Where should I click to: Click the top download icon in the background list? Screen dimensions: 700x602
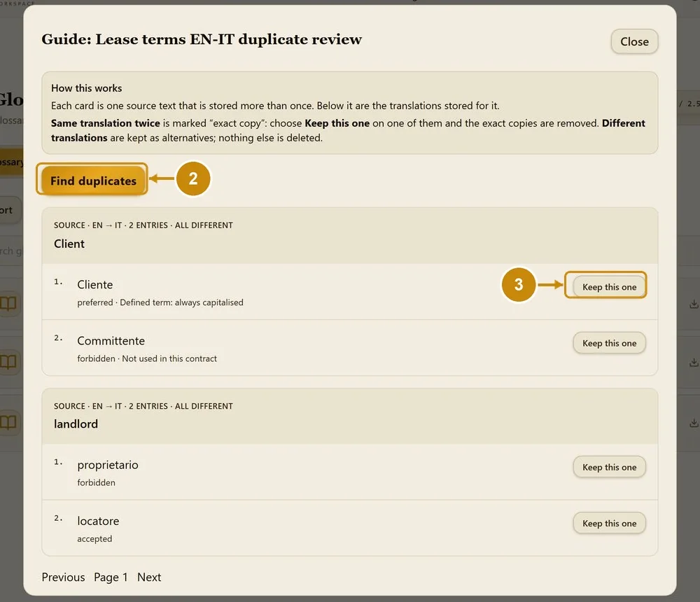[693, 304]
